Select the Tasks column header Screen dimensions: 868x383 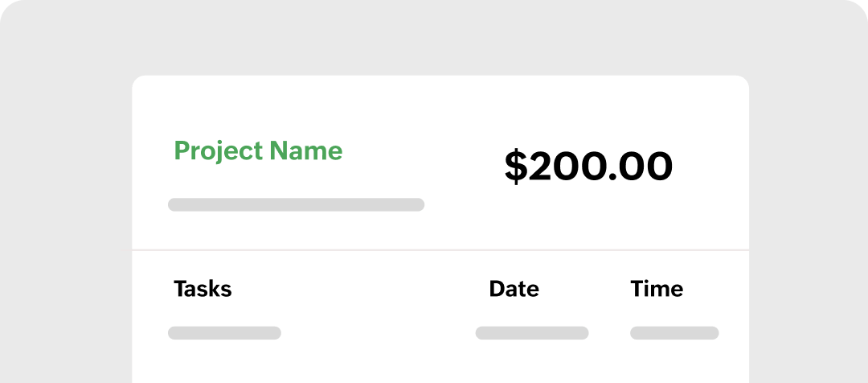pos(203,289)
